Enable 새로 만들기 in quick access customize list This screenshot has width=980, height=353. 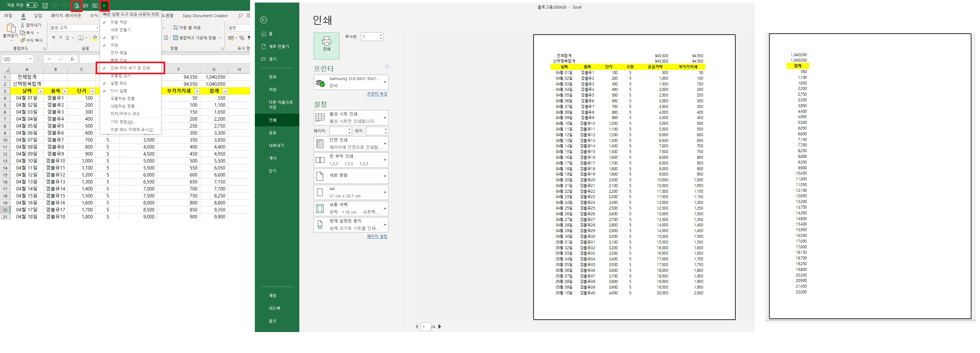tap(120, 30)
